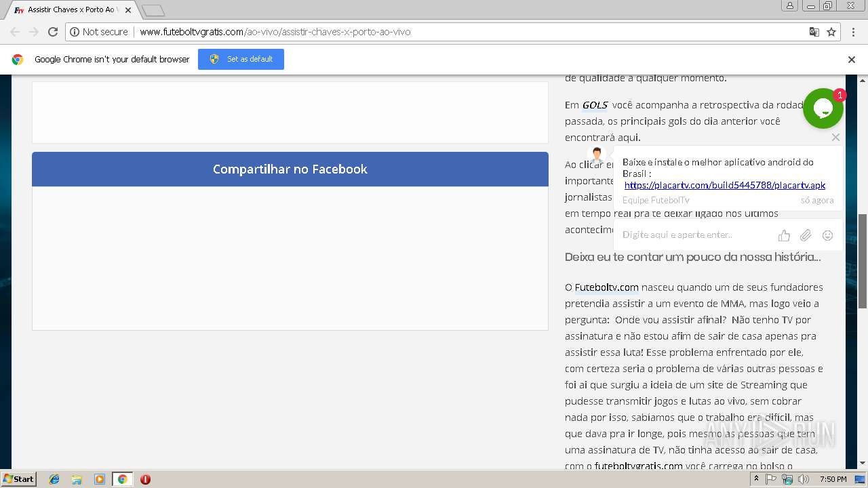868x488 pixels.
Task: Open the volume speaker tray icon
Action: tap(804, 479)
